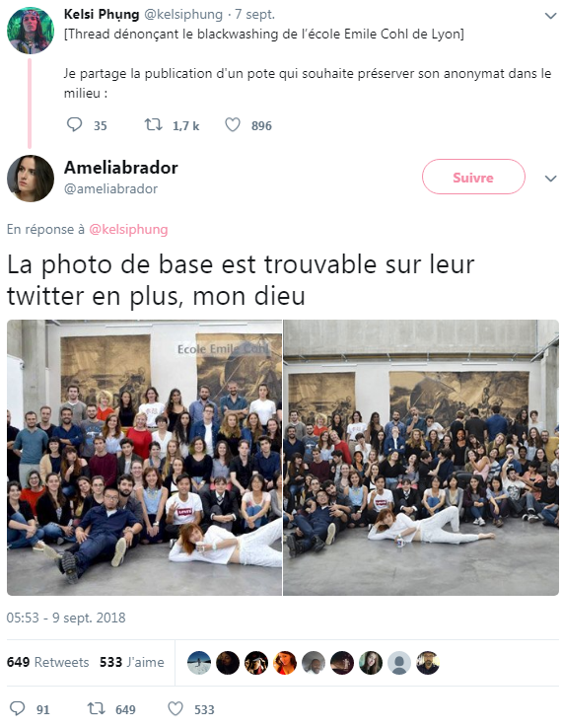562x728 pixels.
Task: Click the first liker avatar in the row
Action: coord(199,663)
